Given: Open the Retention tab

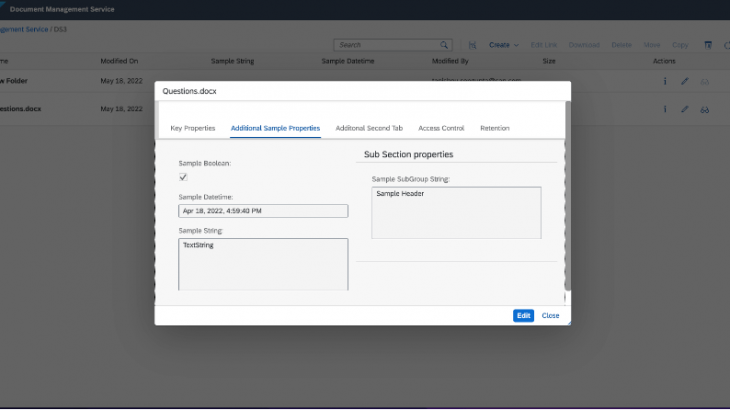Looking at the screenshot, I should point(494,128).
